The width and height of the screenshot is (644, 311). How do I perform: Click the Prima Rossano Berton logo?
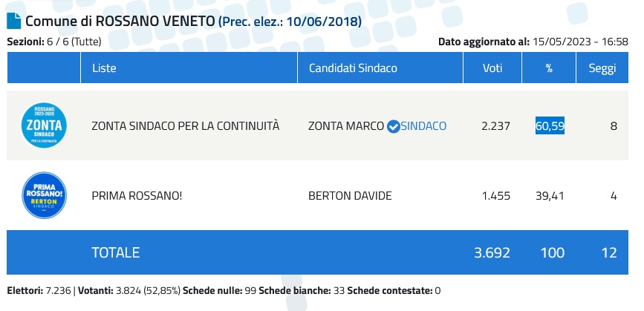44,195
